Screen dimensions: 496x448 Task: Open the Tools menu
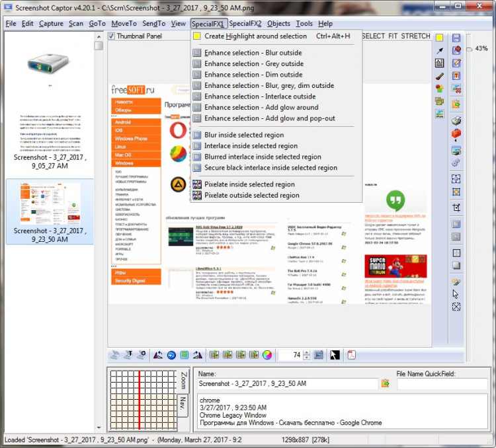(x=304, y=24)
